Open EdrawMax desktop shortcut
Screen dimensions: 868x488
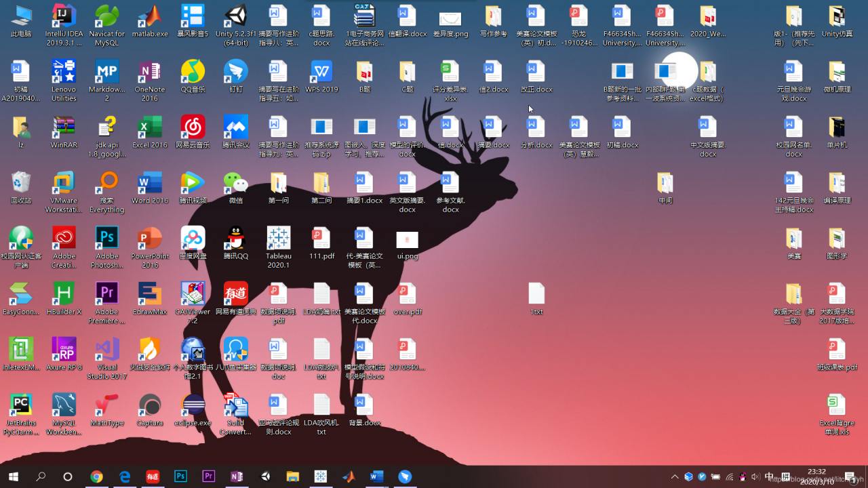click(x=150, y=299)
